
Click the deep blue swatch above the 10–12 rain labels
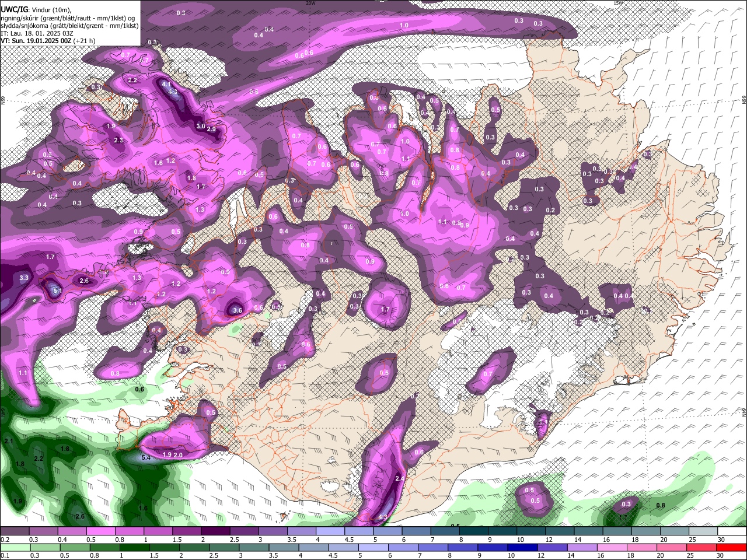(523, 547)
